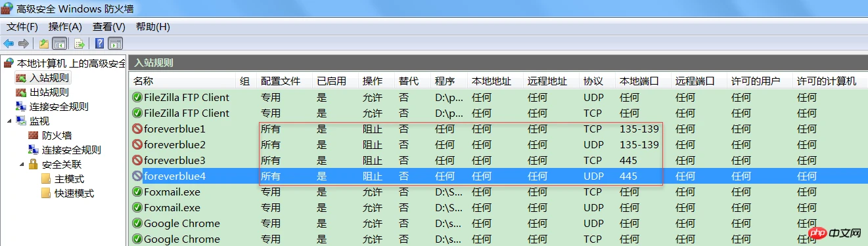This screenshot has width=868, height=246.
Task: Click green check icon of Google Chrome UDP rule
Action: pos(137,224)
